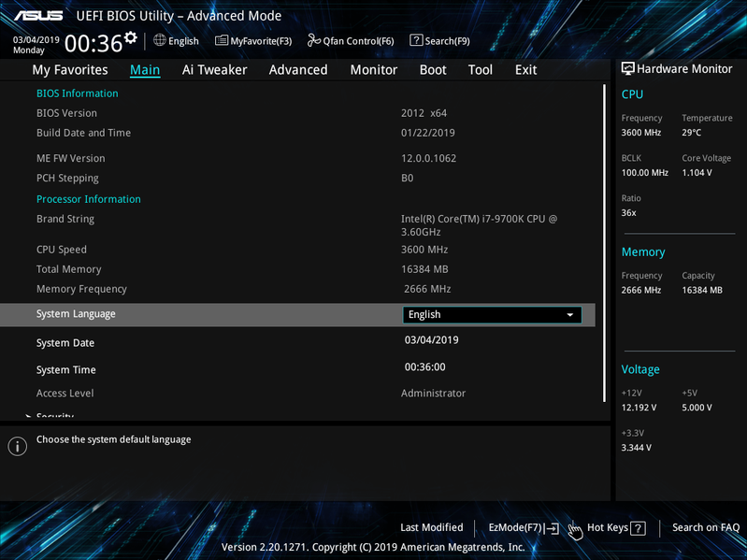
Task: Open Search(F9) label
Action: tap(447, 41)
